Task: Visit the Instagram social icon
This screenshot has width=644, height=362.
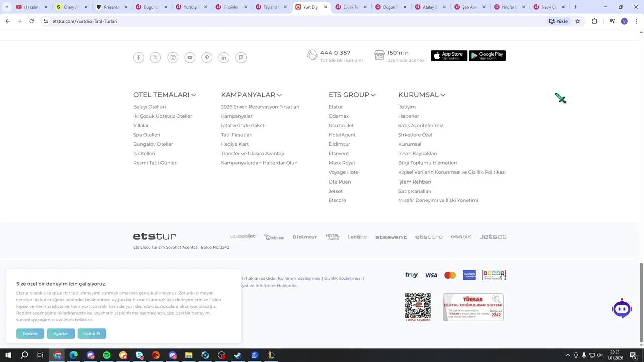Action: 173,58
